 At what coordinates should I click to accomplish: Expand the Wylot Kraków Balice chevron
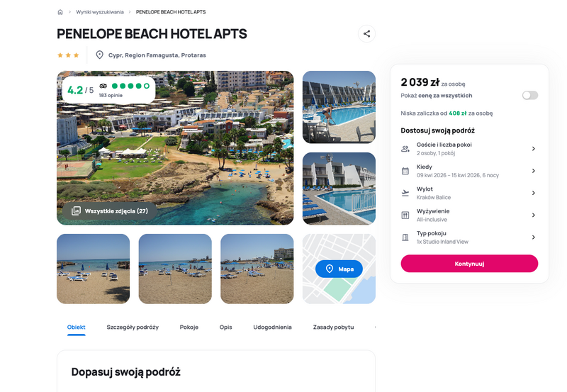tap(534, 193)
